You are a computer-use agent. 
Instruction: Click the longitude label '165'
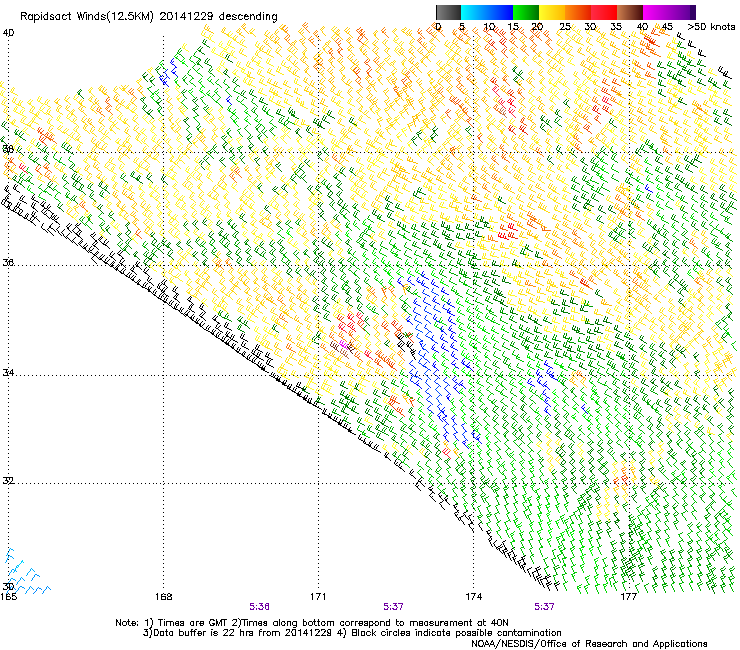click(x=8, y=597)
